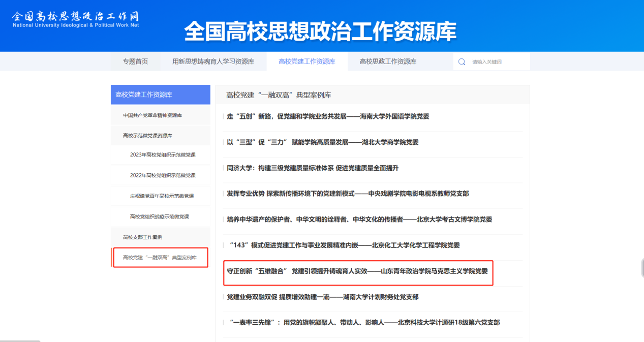
Task: Select 高校党组织战疫示范微党课
Action: point(160,216)
